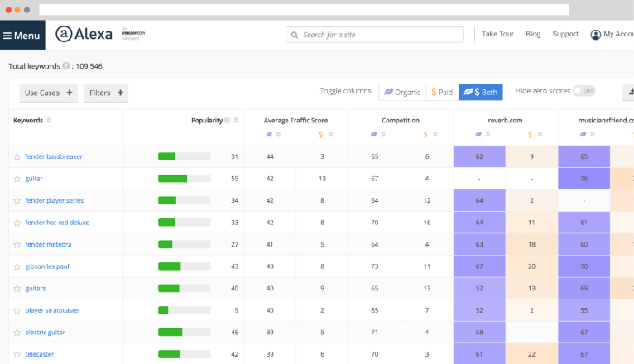Sort Competition paid column
The height and width of the screenshot is (364, 634).
coord(435,135)
